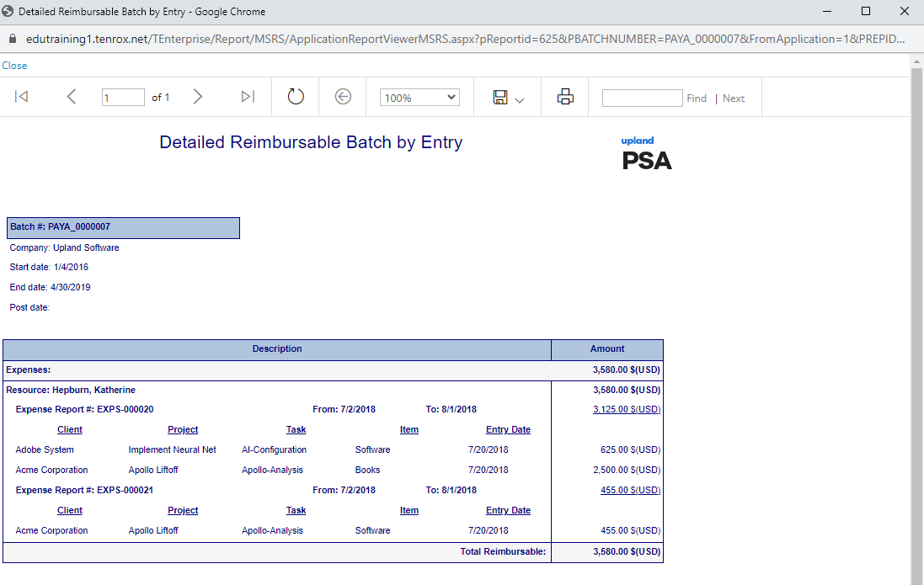
Task: Open 455.00 $(USD) expense report total link
Action: click(631, 490)
